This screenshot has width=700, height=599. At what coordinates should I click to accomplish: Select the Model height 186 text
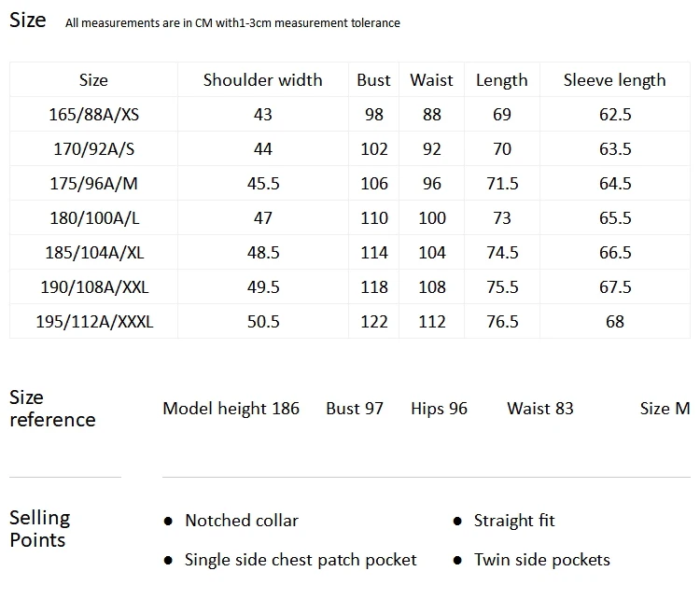coord(231,409)
